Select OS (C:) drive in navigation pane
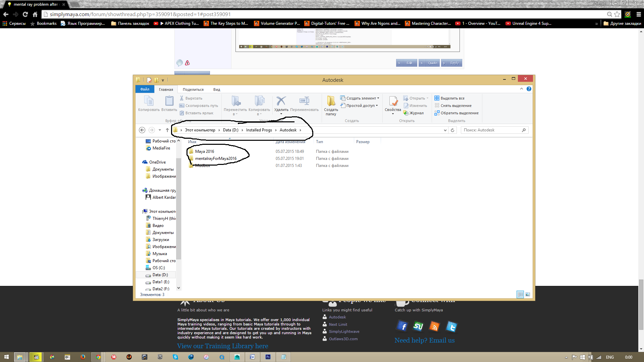Screen dimensions: 644x362 point(159,268)
